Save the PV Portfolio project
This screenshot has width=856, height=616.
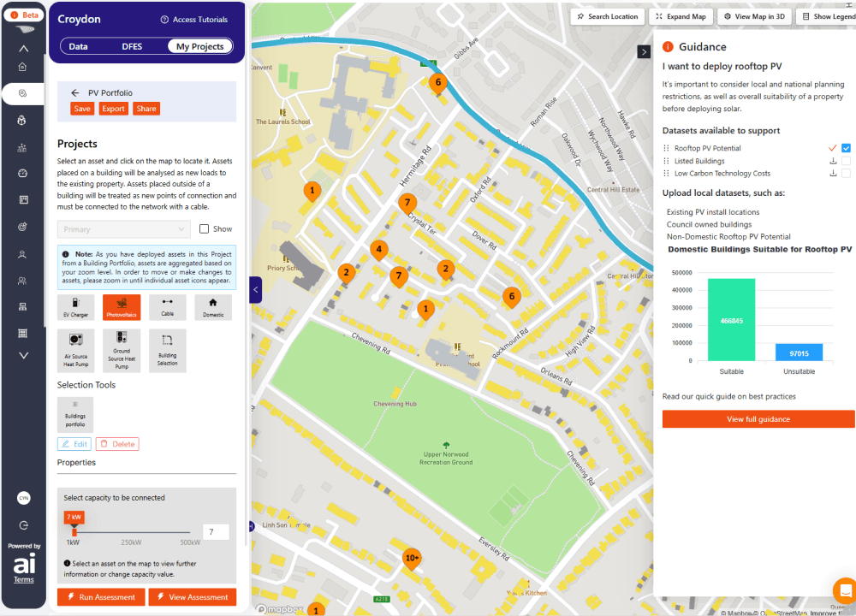82,109
